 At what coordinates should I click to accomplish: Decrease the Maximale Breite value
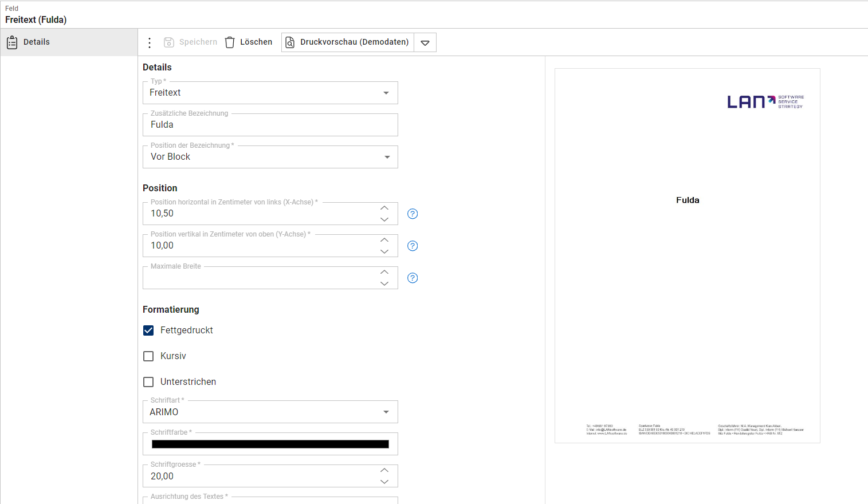coord(384,283)
